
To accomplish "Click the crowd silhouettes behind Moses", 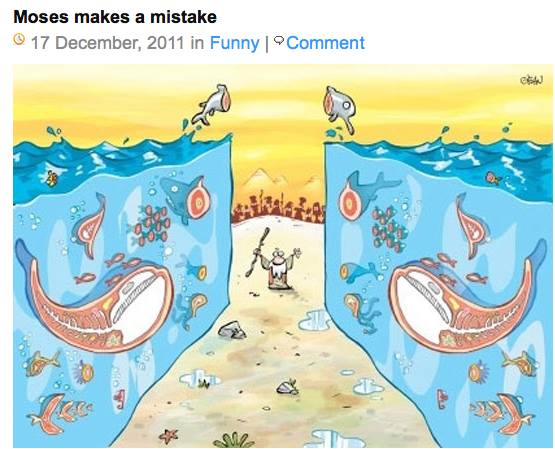I will (278, 209).
